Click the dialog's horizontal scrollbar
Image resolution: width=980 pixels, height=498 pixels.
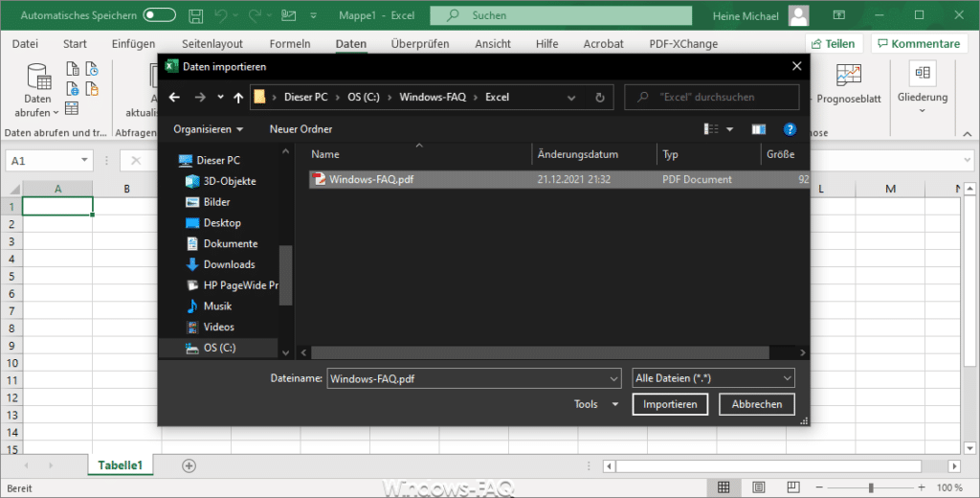(x=540, y=352)
